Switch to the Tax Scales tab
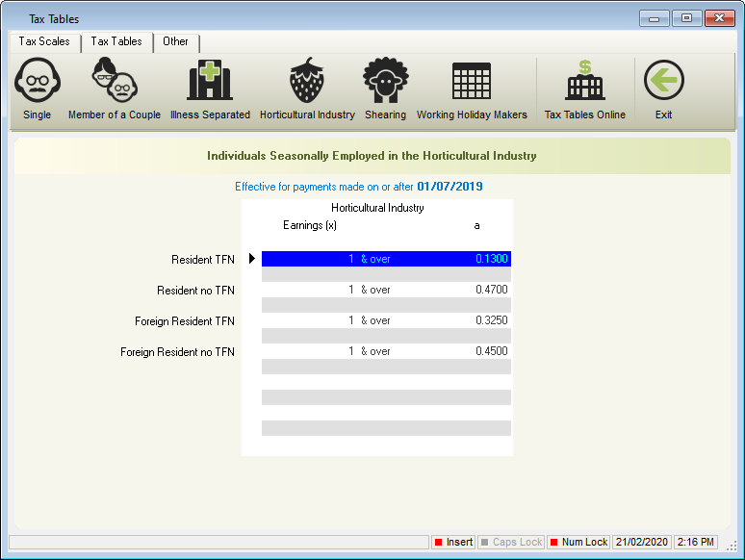Viewport: 745px width, 560px height. pos(44,41)
